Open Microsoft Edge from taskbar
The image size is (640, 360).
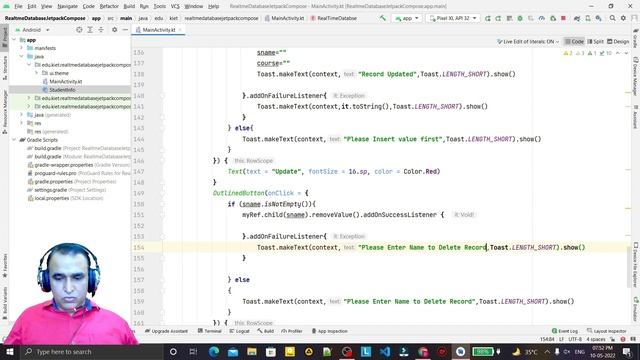point(213,351)
